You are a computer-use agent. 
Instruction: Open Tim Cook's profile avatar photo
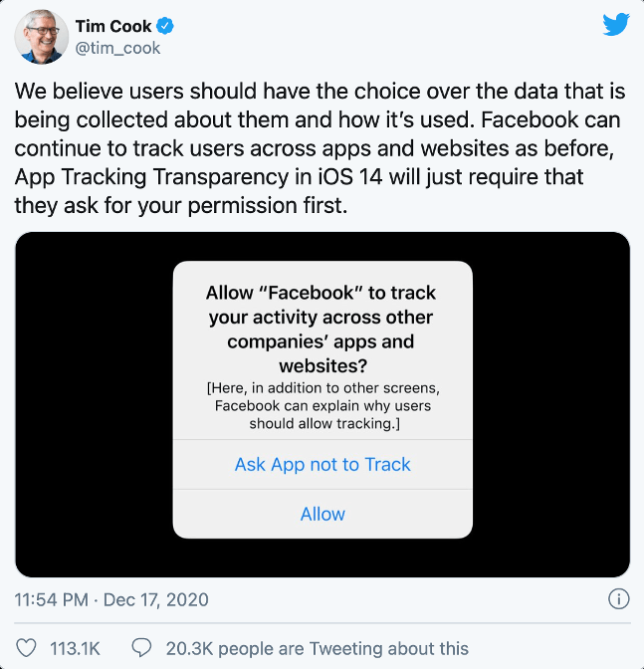pyautogui.click(x=41, y=37)
